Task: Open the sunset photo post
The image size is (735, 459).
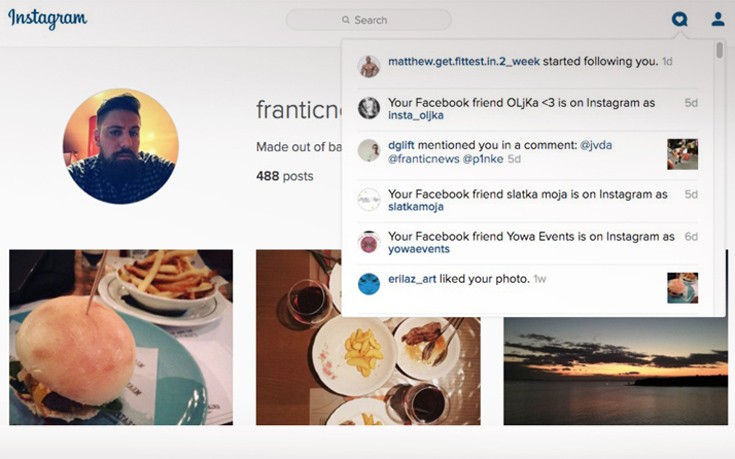Action: click(x=615, y=371)
